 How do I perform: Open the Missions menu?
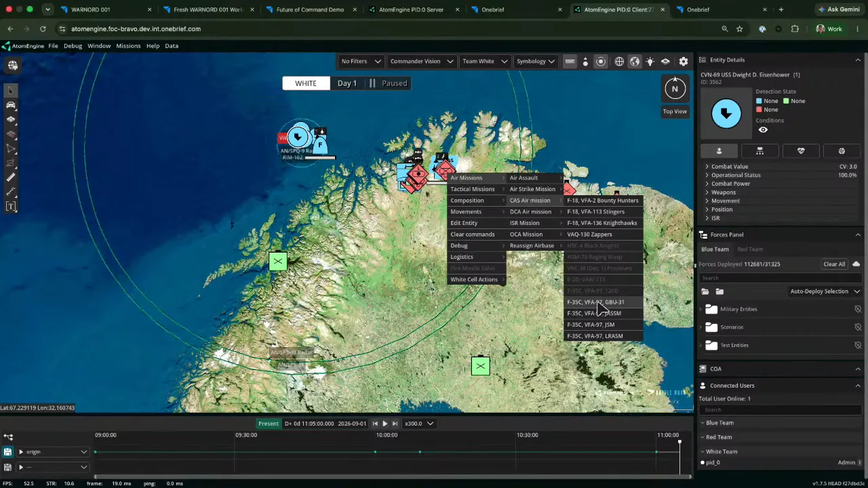click(x=128, y=46)
